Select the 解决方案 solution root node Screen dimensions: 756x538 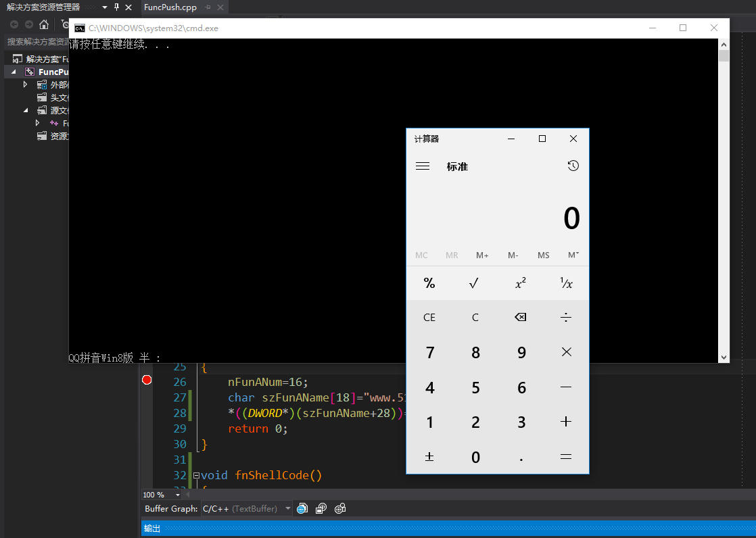tap(41, 59)
